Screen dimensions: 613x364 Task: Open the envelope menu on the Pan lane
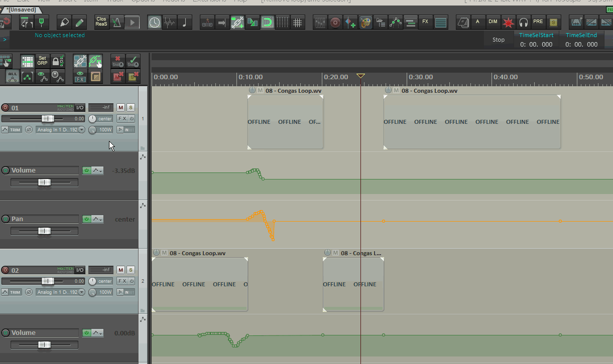[97, 219]
